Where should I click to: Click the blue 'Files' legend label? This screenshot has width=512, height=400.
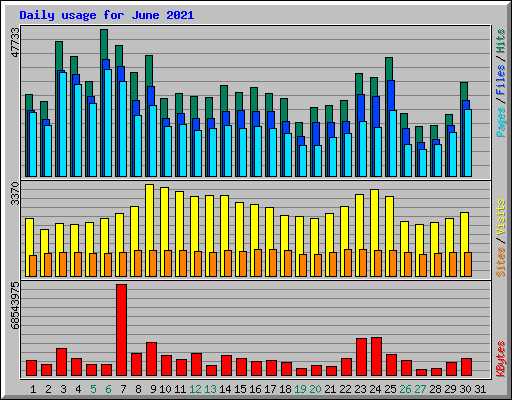click(x=501, y=80)
